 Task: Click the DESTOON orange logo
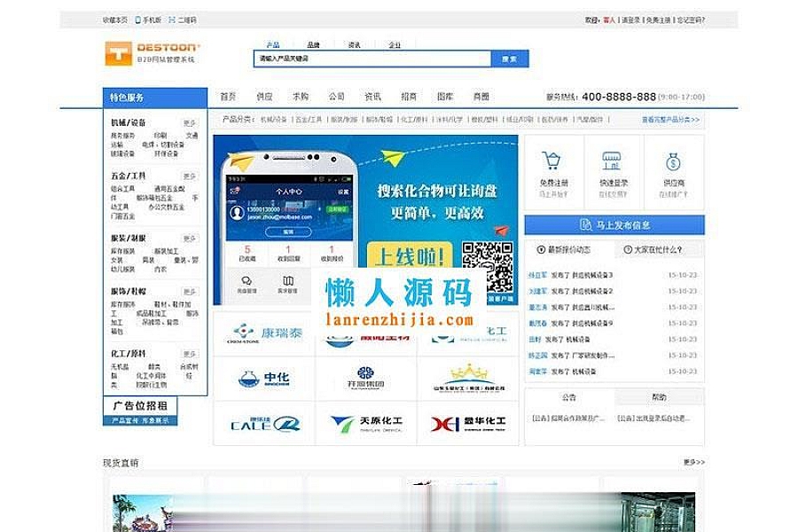[x=153, y=53]
